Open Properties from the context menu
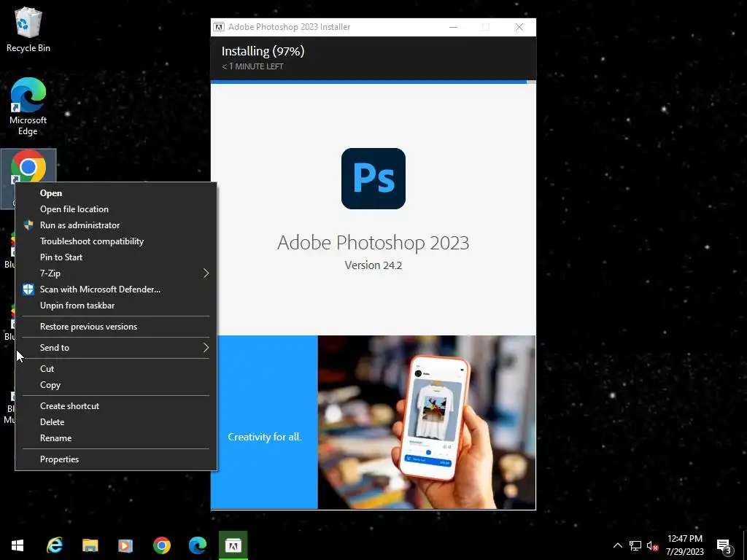Screen dimensions: 747x560 tap(116, 459)
